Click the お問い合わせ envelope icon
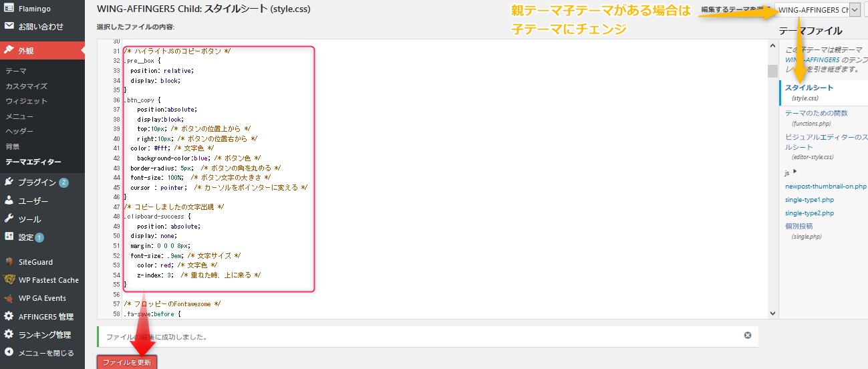 click(9, 27)
